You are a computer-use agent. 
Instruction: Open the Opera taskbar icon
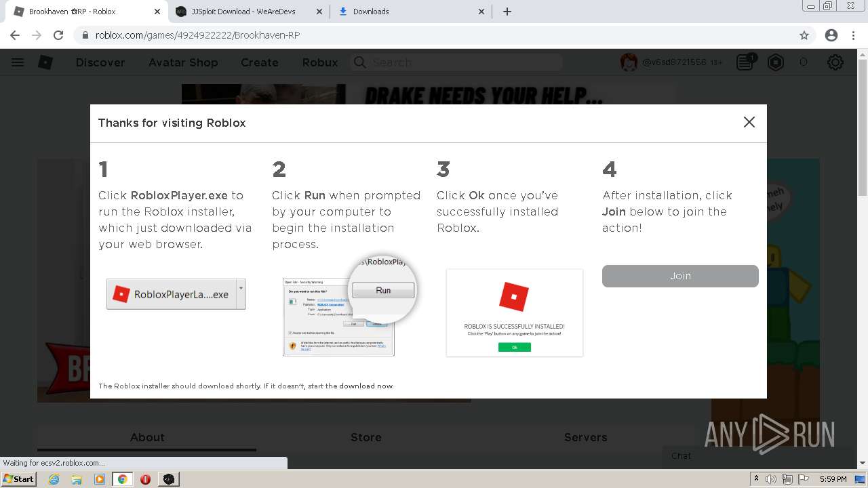(x=145, y=479)
